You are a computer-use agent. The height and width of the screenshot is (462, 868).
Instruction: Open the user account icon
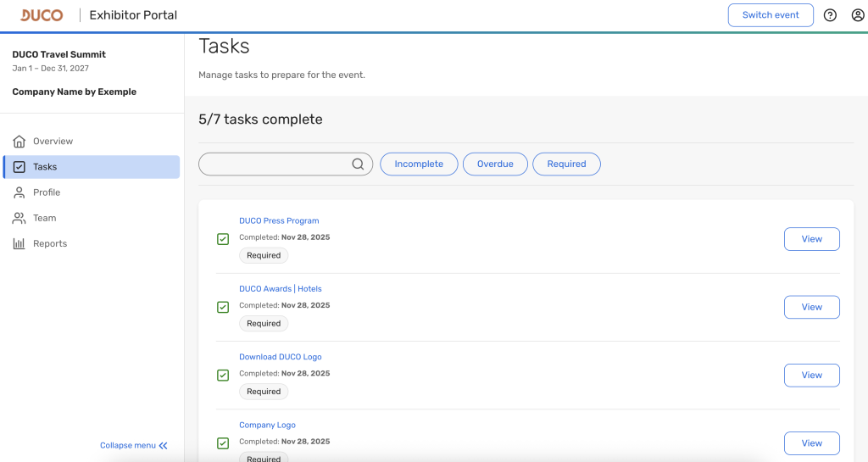858,15
